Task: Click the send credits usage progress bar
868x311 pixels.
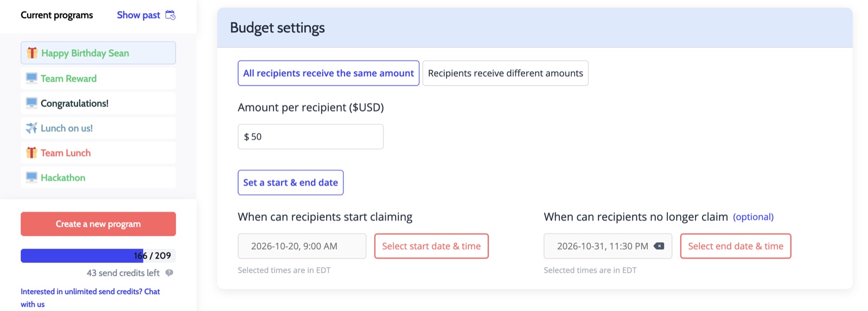Action: point(98,256)
